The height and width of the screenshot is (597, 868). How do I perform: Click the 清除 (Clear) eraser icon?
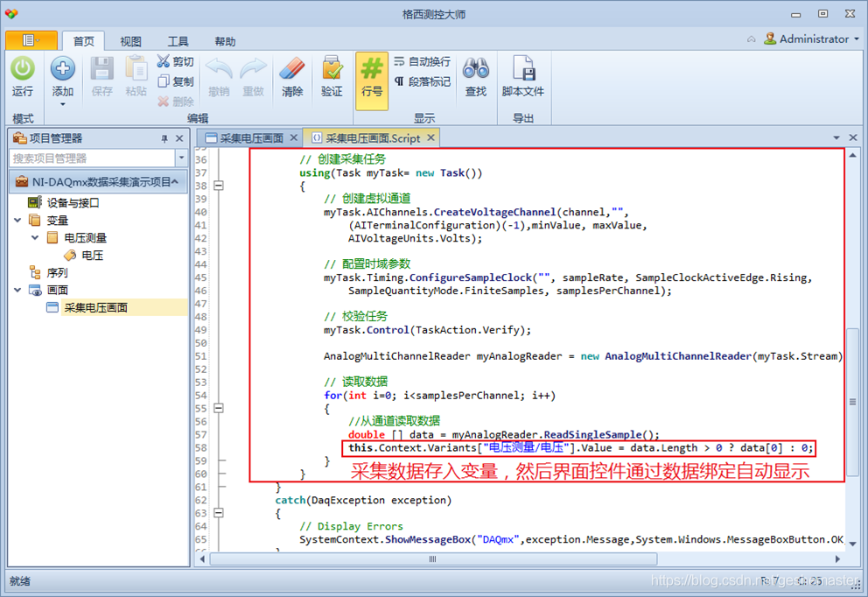292,71
